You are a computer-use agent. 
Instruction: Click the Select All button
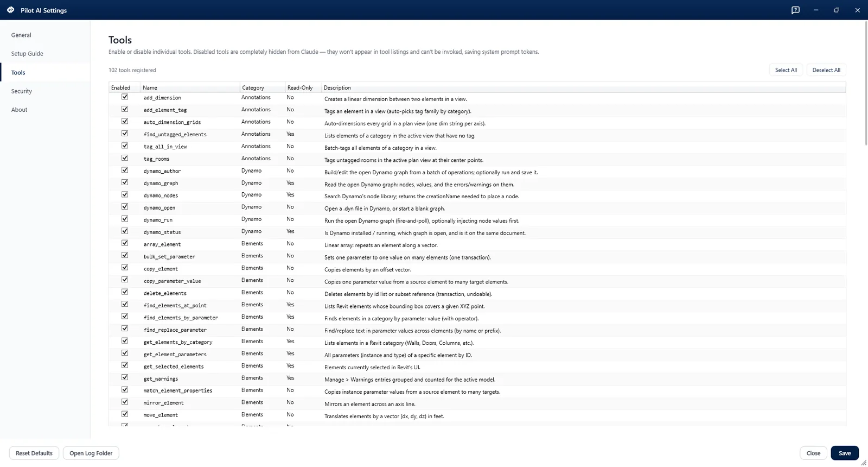(x=786, y=70)
